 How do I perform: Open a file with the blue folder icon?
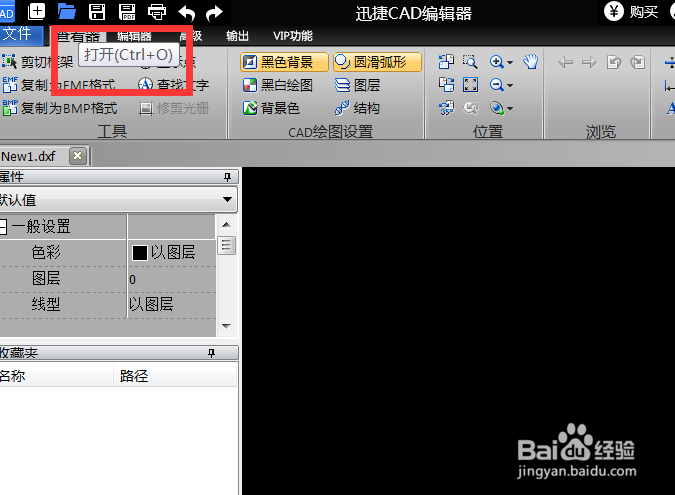click(67, 11)
